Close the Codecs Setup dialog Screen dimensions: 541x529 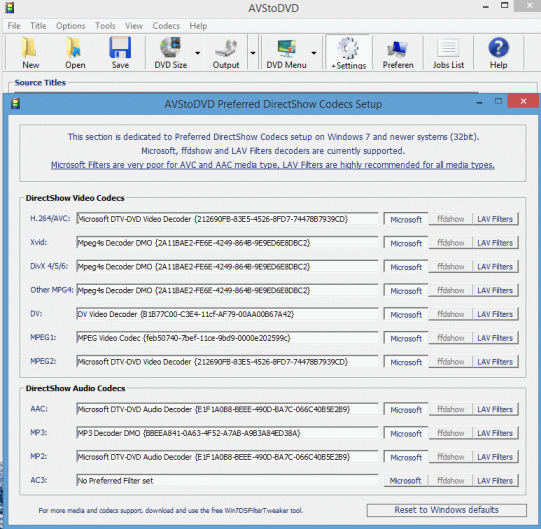coord(523,101)
